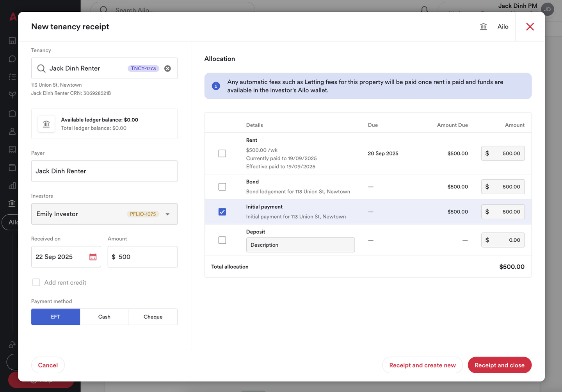
Task: Edit the Bond amount field
Action: tap(503, 187)
